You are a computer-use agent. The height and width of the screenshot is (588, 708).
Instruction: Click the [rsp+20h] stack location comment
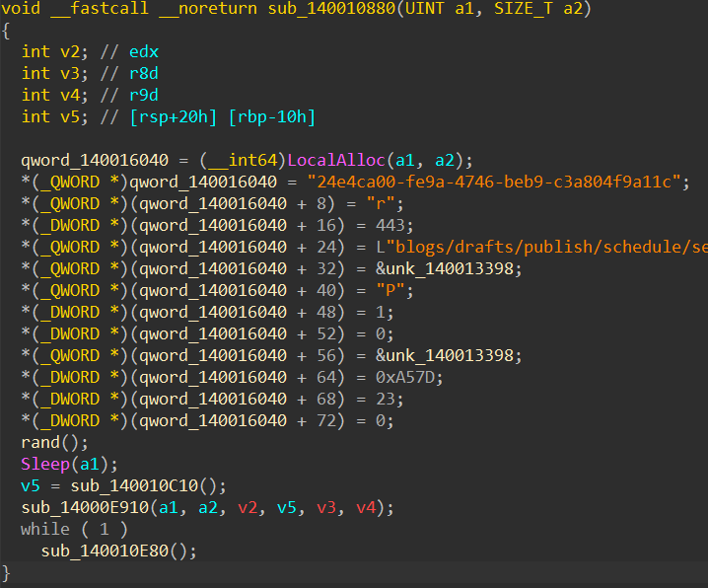click(174, 117)
